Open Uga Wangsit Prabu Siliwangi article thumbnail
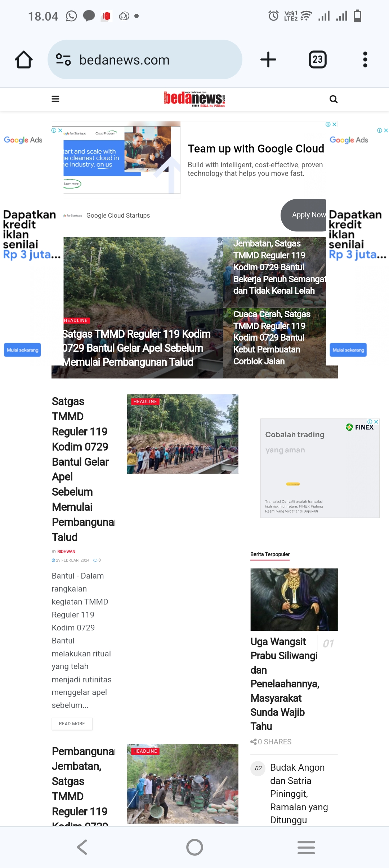The image size is (389, 868). [x=294, y=599]
